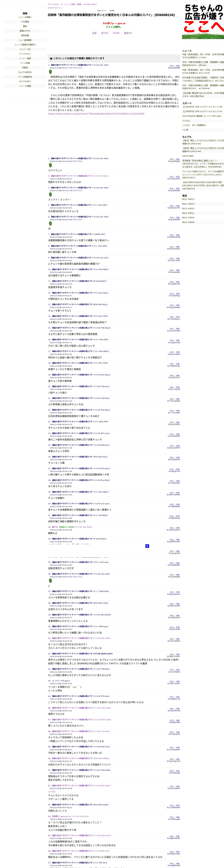Open こいせん 全レス転載禁止 link
Image resolution: width=224 pixels, height=868 pixels.
[194, 125]
